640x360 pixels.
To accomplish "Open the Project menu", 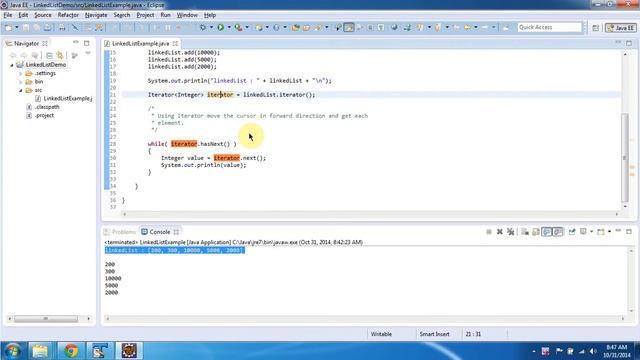I will 145,15.
